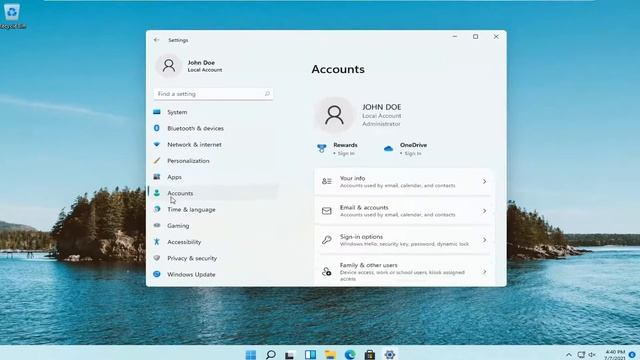Maximize the Settings window
Image resolution: width=640 pixels, height=360 pixels.
pyautogui.click(x=476, y=37)
